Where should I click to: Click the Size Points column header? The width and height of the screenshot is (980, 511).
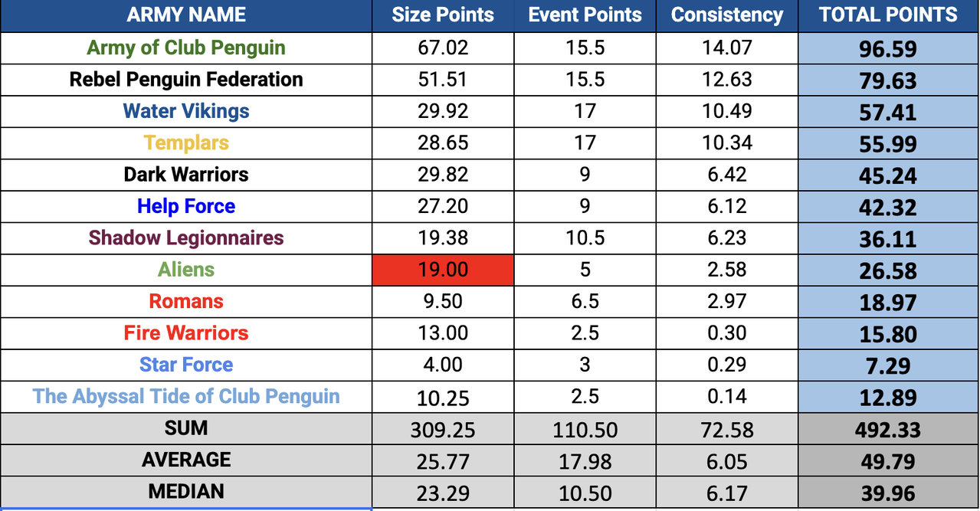click(443, 15)
